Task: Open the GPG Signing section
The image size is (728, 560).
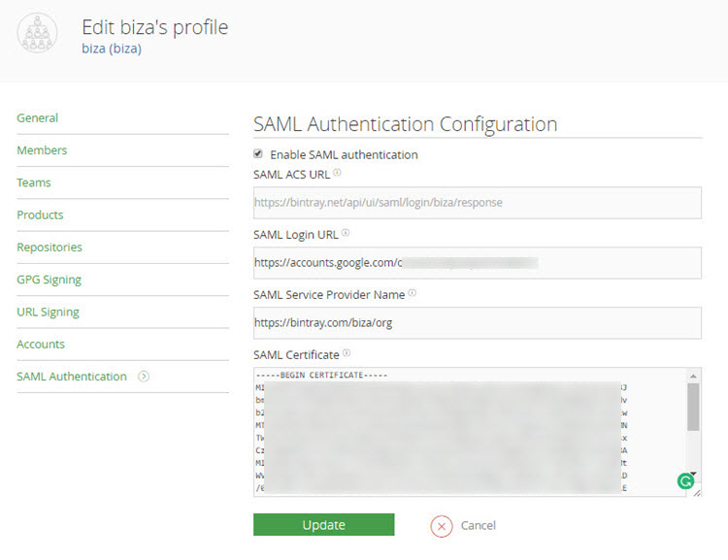Action: tap(49, 280)
